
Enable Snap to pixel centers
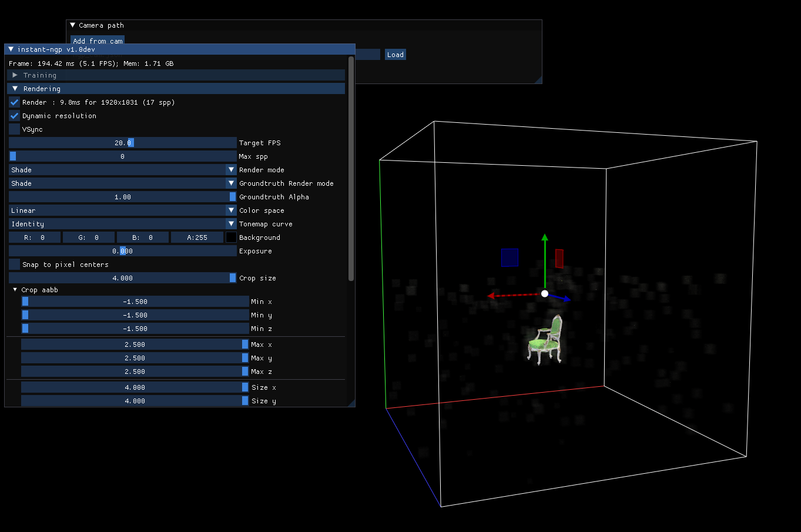[x=14, y=264]
